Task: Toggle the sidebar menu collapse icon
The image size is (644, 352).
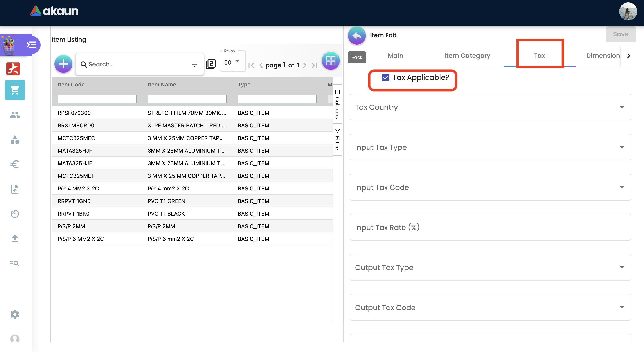Action: tap(32, 45)
